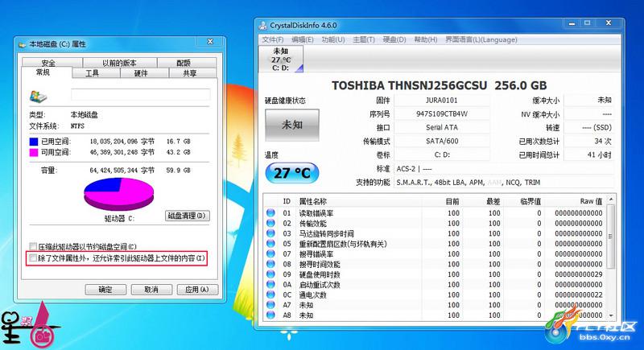Click the status icon for 搜寻时间效能 row 08
The height and width of the screenshot is (350, 644).
pos(270,264)
